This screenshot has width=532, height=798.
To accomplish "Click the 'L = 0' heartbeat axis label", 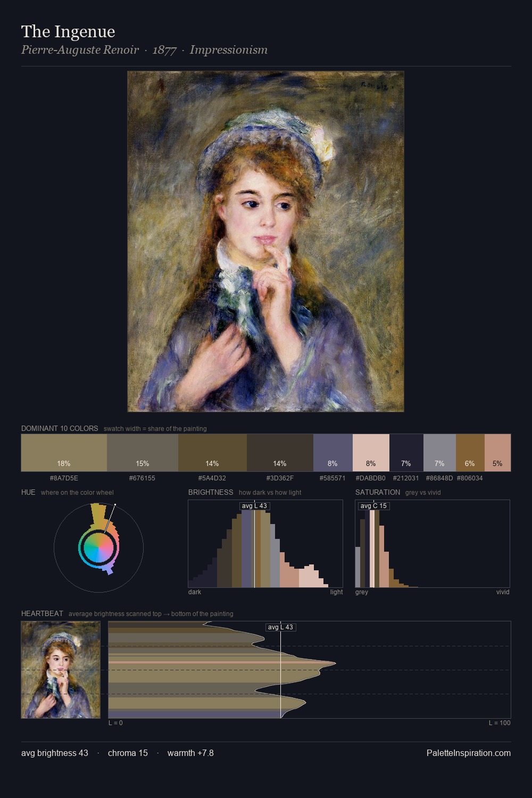I will [x=115, y=723].
